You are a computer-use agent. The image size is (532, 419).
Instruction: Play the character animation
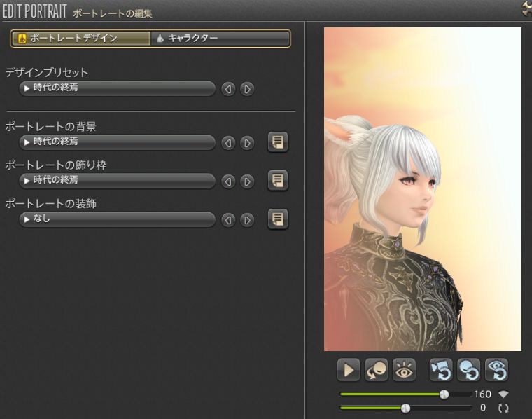(349, 370)
